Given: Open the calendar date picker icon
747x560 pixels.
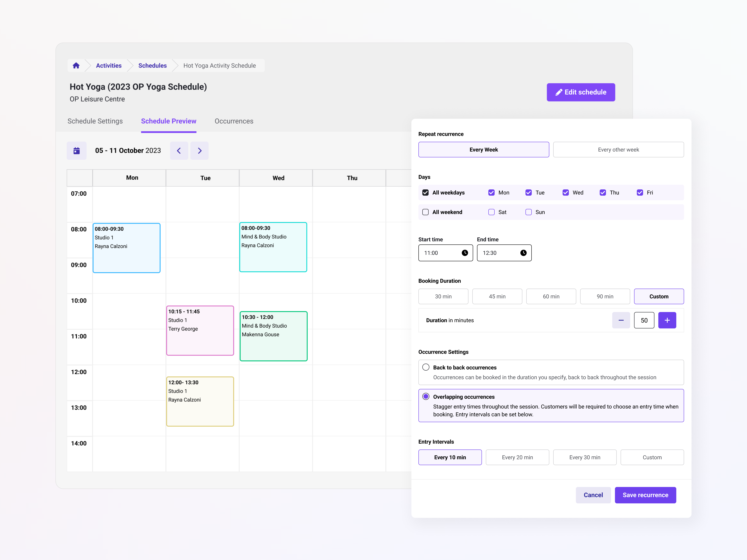Looking at the screenshot, I should pyautogui.click(x=77, y=151).
